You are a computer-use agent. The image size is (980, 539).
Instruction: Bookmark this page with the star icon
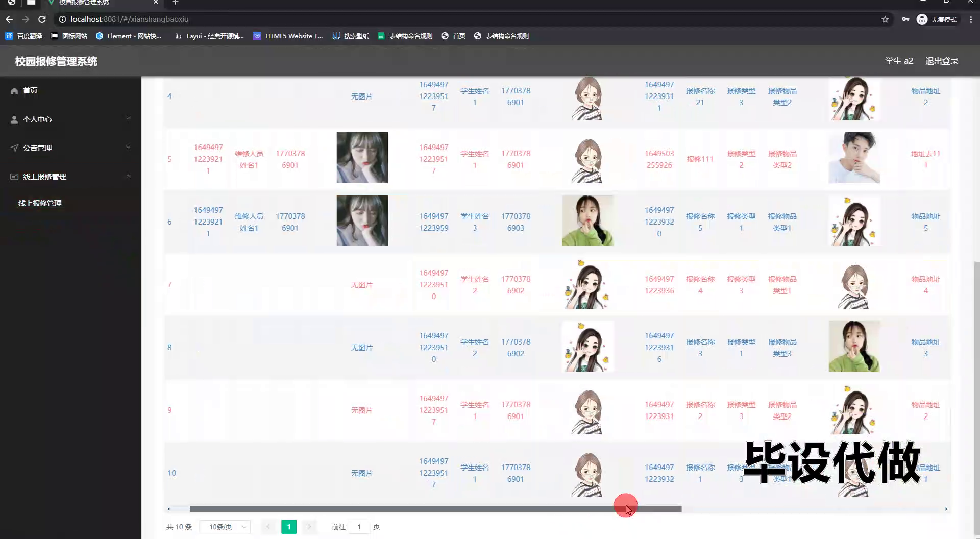(885, 19)
